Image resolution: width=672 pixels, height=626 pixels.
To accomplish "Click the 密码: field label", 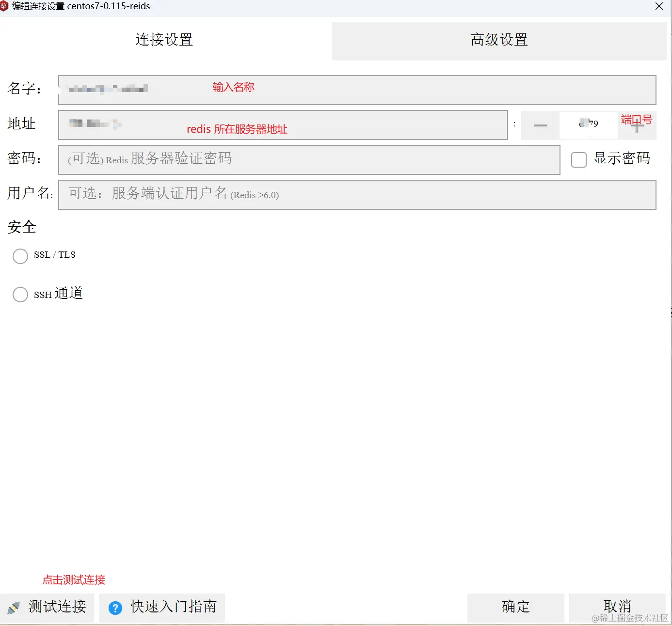I will (x=25, y=158).
